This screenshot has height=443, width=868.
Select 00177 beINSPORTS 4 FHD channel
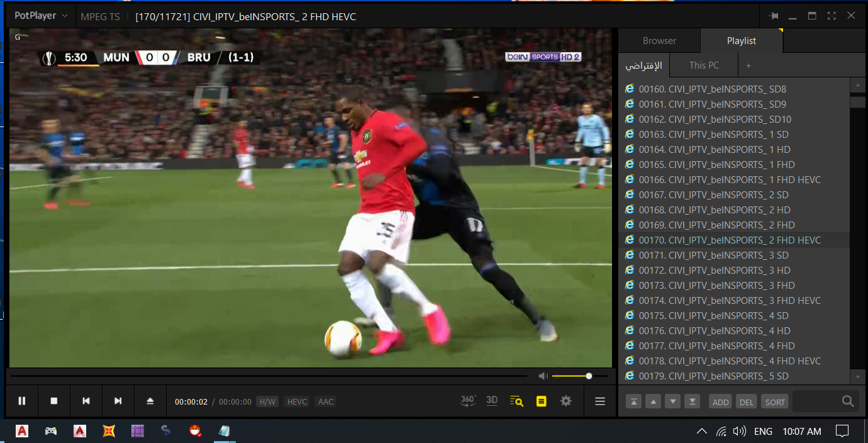point(734,346)
